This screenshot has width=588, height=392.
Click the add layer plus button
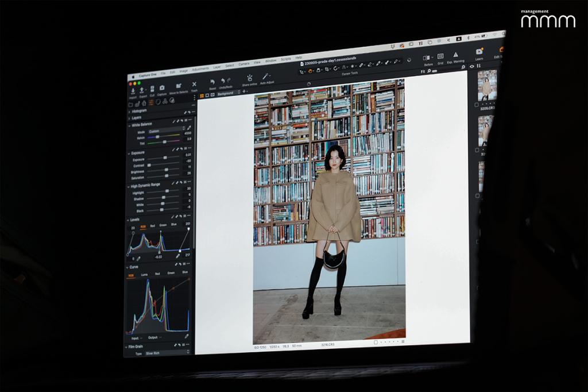(243, 91)
